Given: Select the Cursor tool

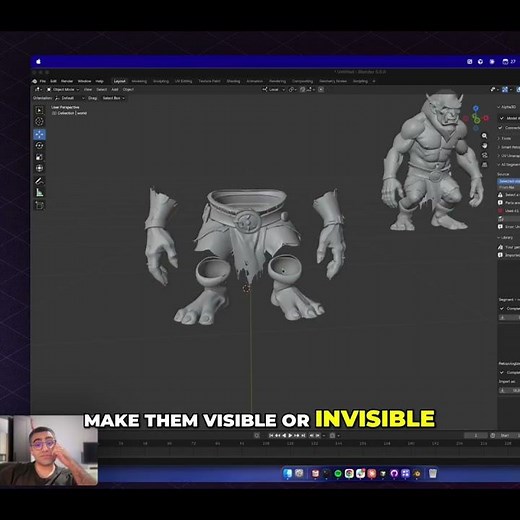Looking at the screenshot, I should pos(39,122).
